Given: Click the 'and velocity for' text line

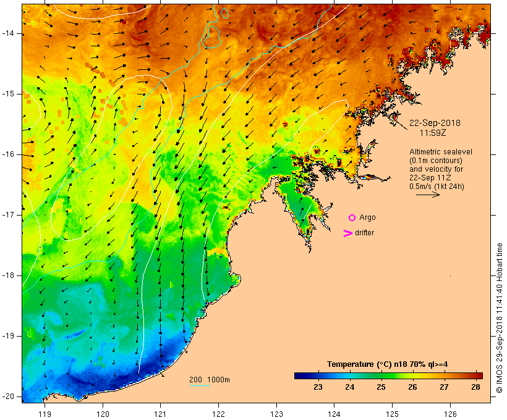Looking at the screenshot, I should pos(436,169).
